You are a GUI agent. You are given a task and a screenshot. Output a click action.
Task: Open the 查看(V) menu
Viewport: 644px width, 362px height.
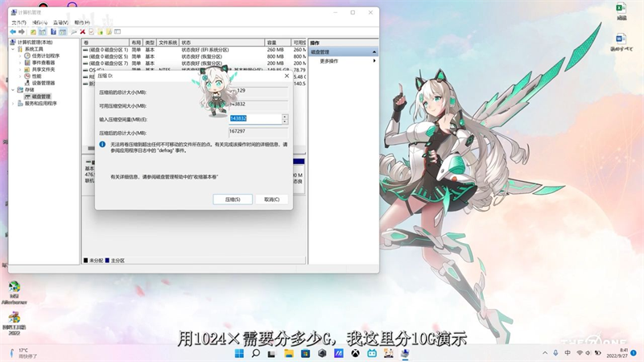tap(61, 23)
